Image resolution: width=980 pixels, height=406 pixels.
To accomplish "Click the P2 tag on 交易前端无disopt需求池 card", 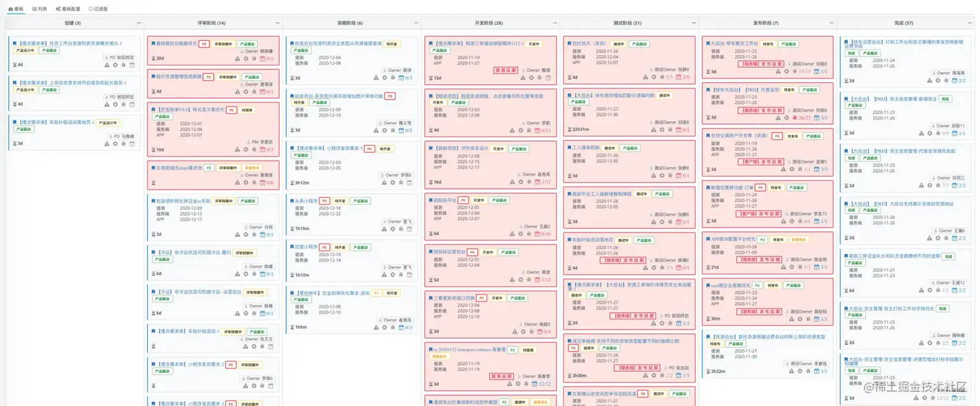I will pyautogui.click(x=209, y=168).
